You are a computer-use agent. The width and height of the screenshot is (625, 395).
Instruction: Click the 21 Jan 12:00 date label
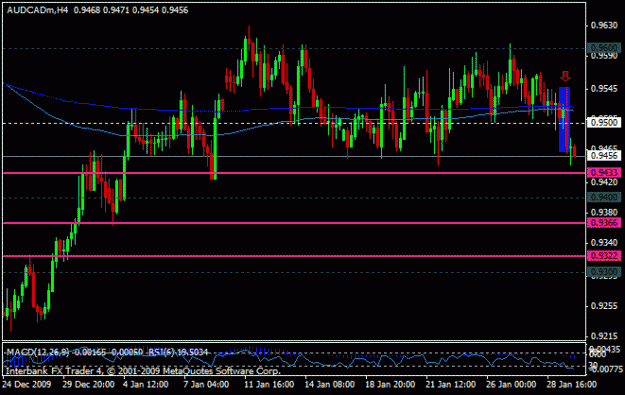(x=451, y=385)
